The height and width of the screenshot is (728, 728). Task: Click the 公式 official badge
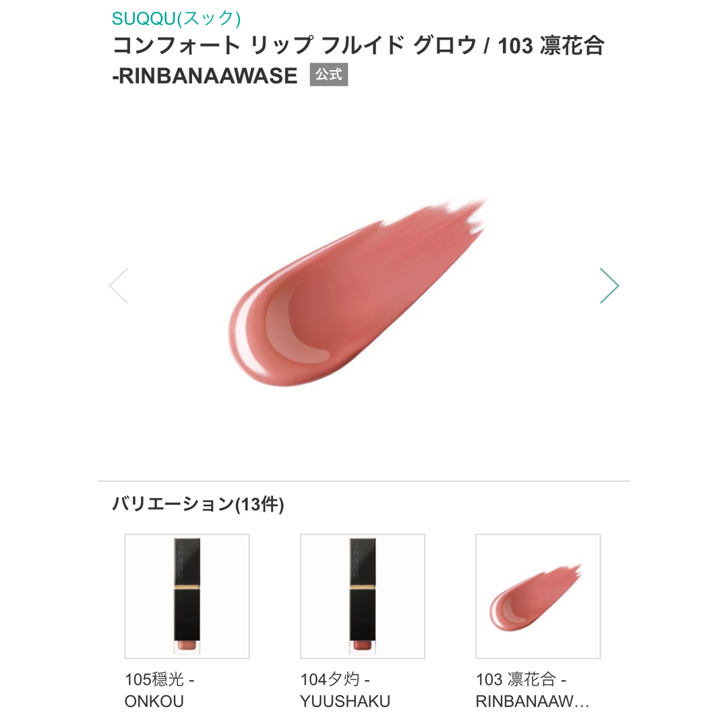(x=329, y=75)
